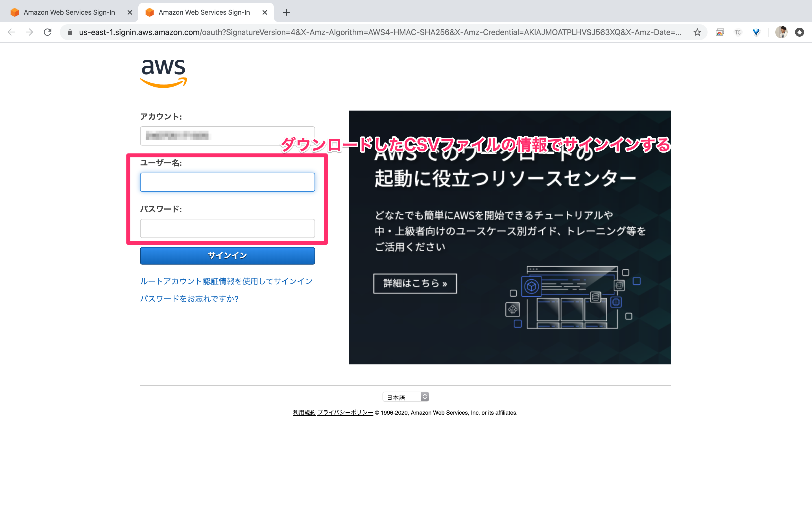Click the blue funnel extension icon
The width and height of the screenshot is (812, 506).
coord(756,32)
